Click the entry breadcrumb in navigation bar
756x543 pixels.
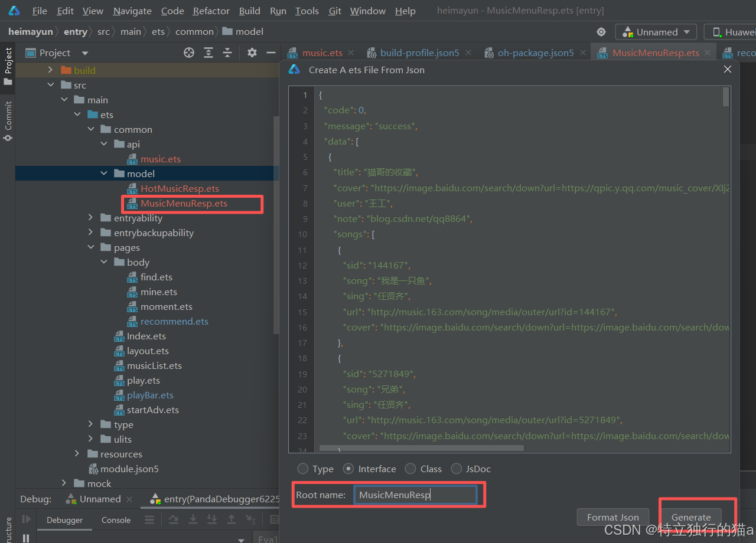tap(75, 32)
